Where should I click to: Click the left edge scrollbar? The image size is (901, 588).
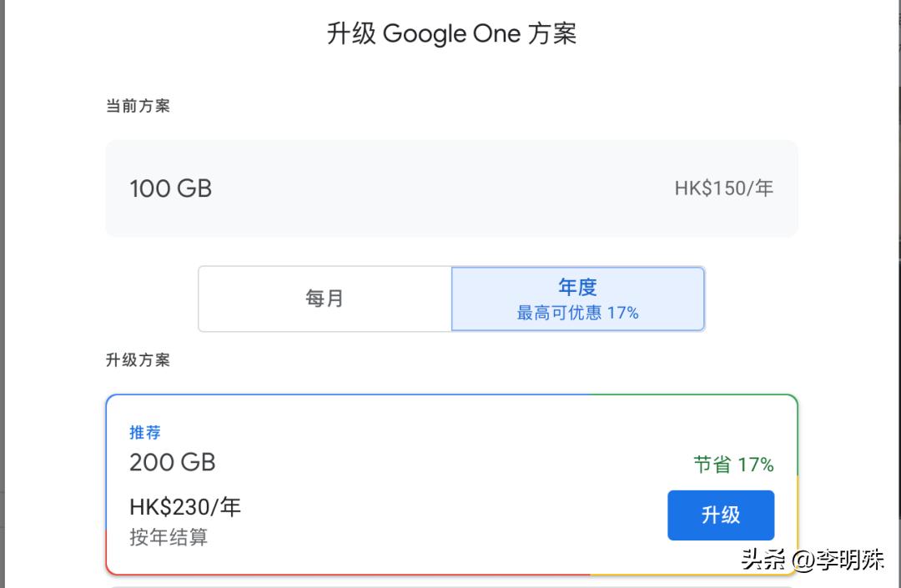tap(5, 292)
